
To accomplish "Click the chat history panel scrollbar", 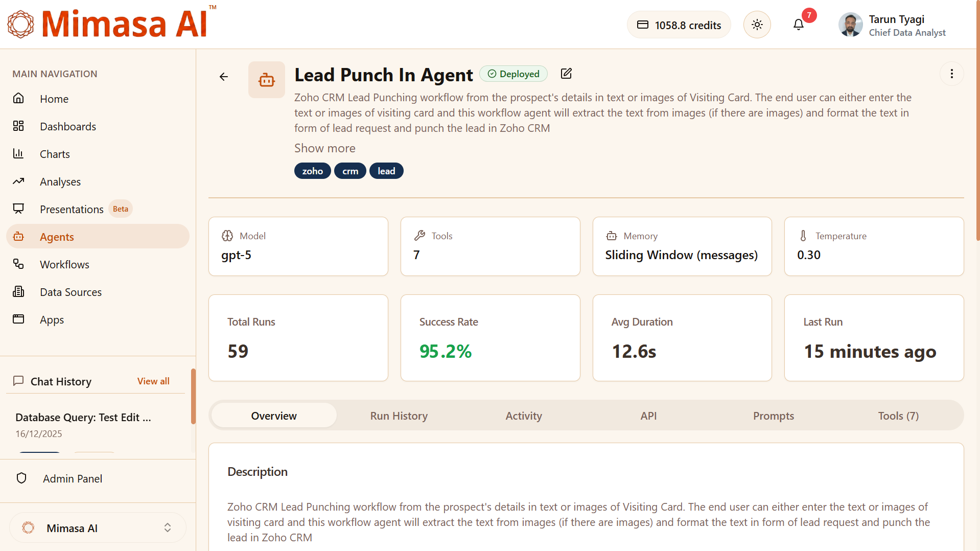I will [x=193, y=396].
